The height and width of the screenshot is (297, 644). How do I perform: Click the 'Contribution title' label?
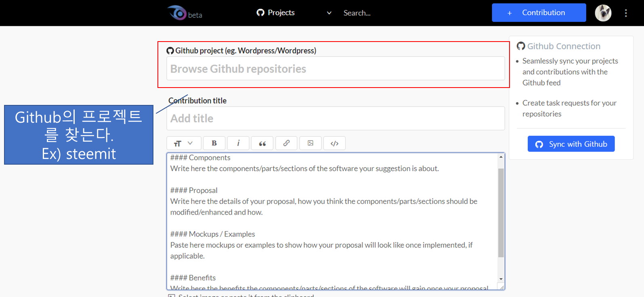tap(197, 100)
